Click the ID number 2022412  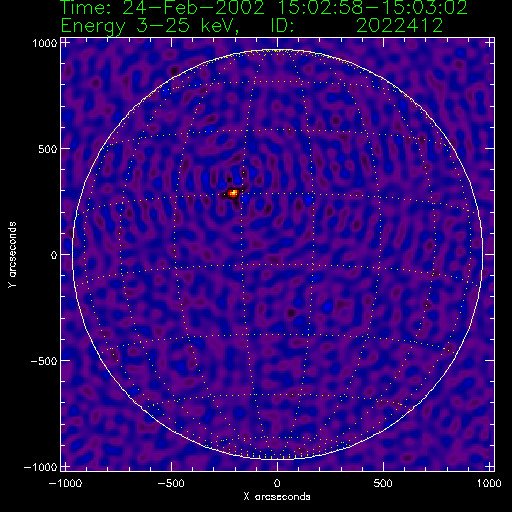pos(399,25)
